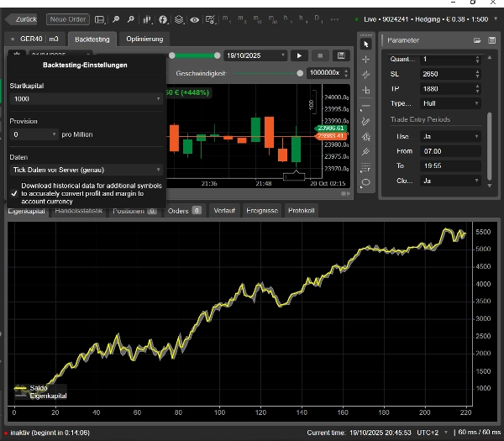Switch chart to m15 timeframe
Image resolution: width=504 pixels, height=441 pixels.
click(x=257, y=18)
